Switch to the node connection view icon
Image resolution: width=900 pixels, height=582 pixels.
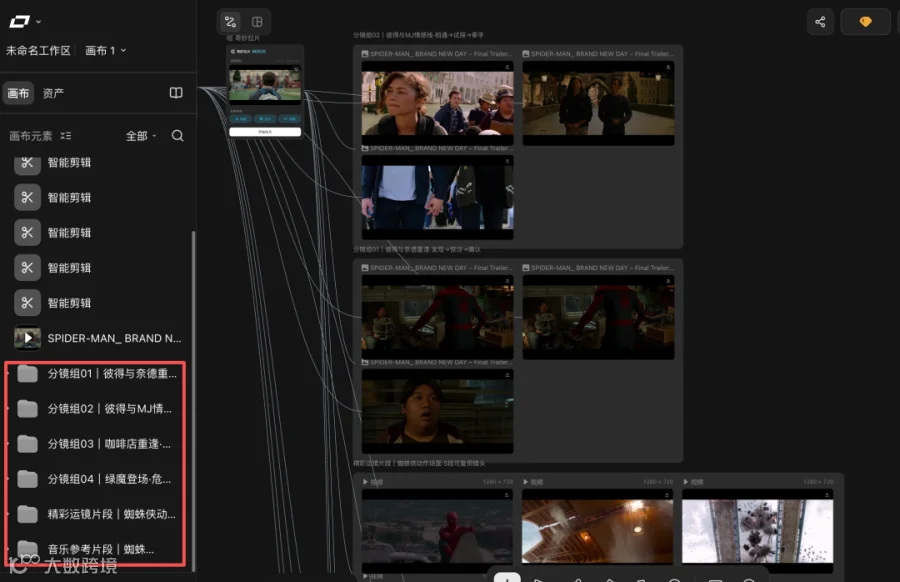[x=231, y=22]
